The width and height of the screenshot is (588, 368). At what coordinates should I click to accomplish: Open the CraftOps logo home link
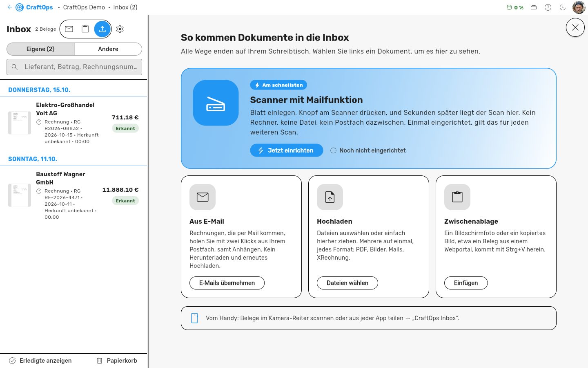tap(34, 7)
